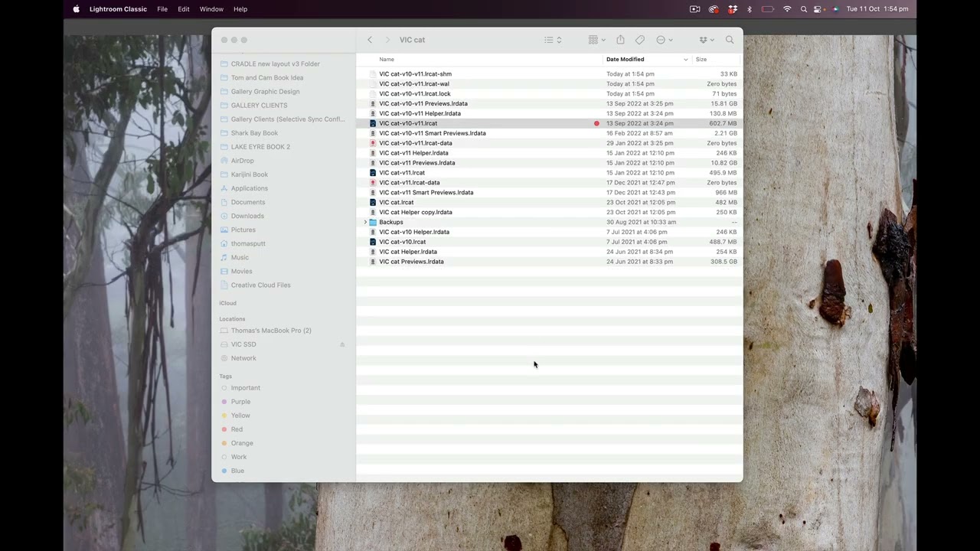980x551 pixels.
Task: Open the Action ellipsis menu
Action: pos(664,40)
